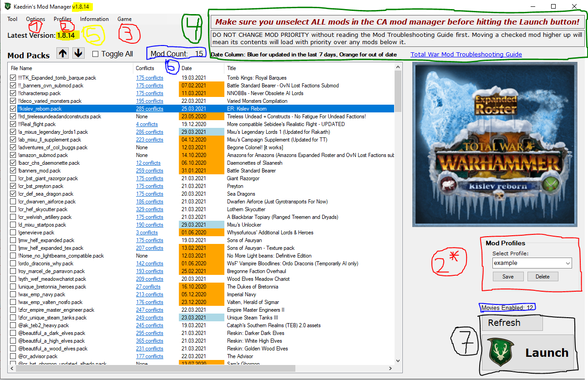Click the Latest Version 1.8.14 label

(x=41, y=35)
